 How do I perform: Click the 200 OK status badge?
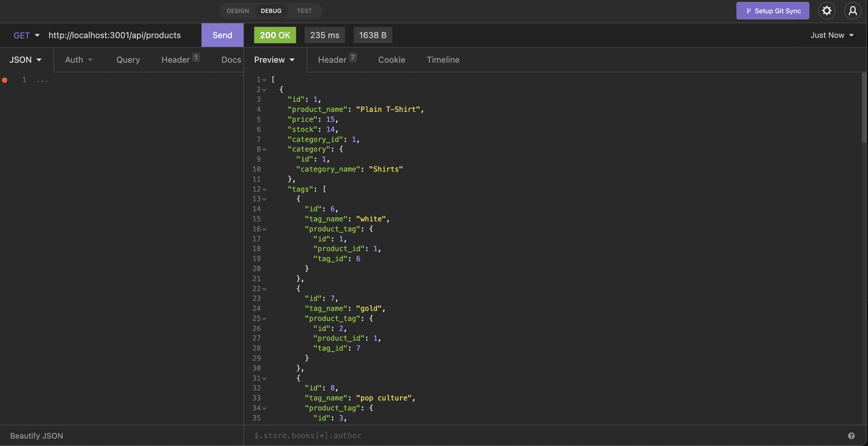[275, 35]
